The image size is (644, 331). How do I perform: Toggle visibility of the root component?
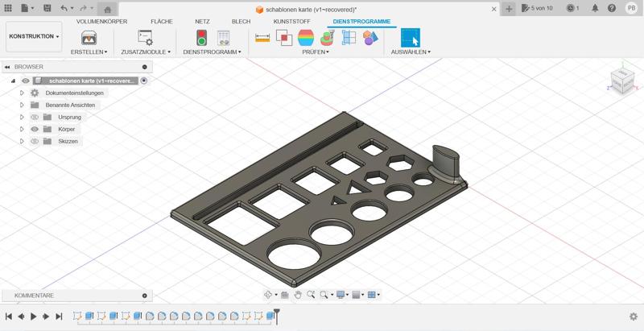click(x=26, y=81)
